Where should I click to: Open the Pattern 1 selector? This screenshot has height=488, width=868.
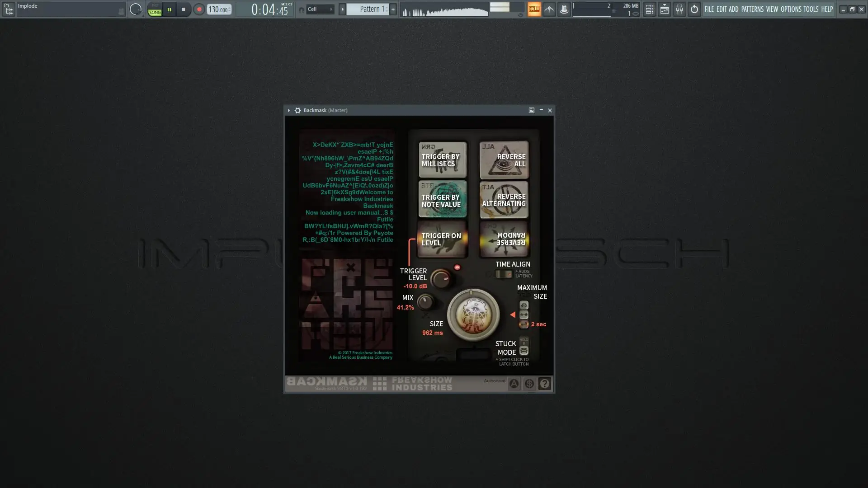click(368, 9)
